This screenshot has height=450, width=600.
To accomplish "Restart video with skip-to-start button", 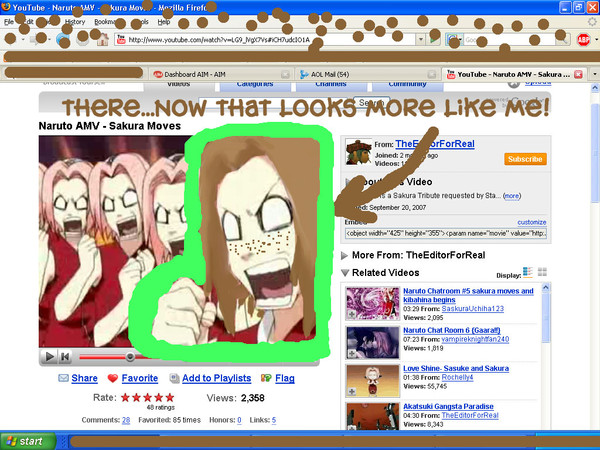I will 65,357.
